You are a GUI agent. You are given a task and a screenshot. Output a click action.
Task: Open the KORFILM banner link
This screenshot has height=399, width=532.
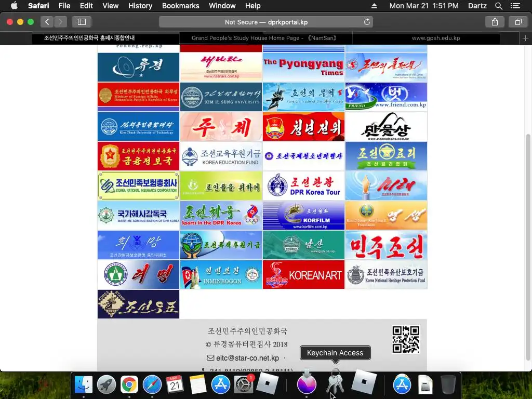(x=303, y=216)
